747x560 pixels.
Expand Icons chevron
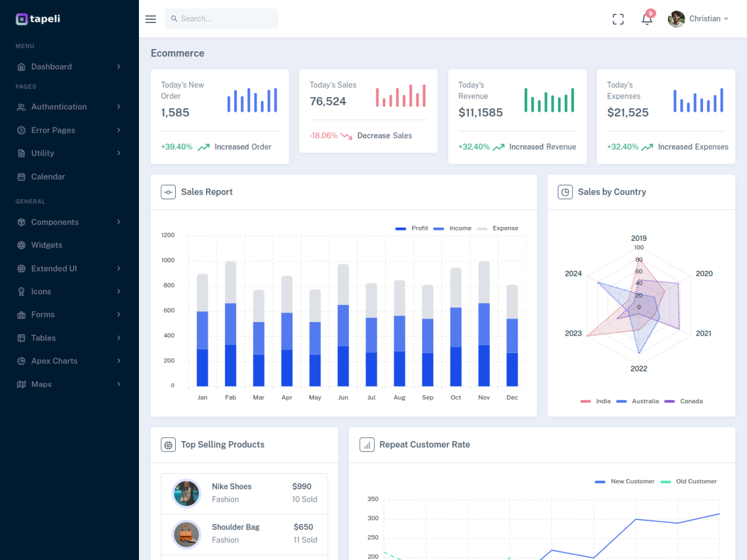point(119,292)
